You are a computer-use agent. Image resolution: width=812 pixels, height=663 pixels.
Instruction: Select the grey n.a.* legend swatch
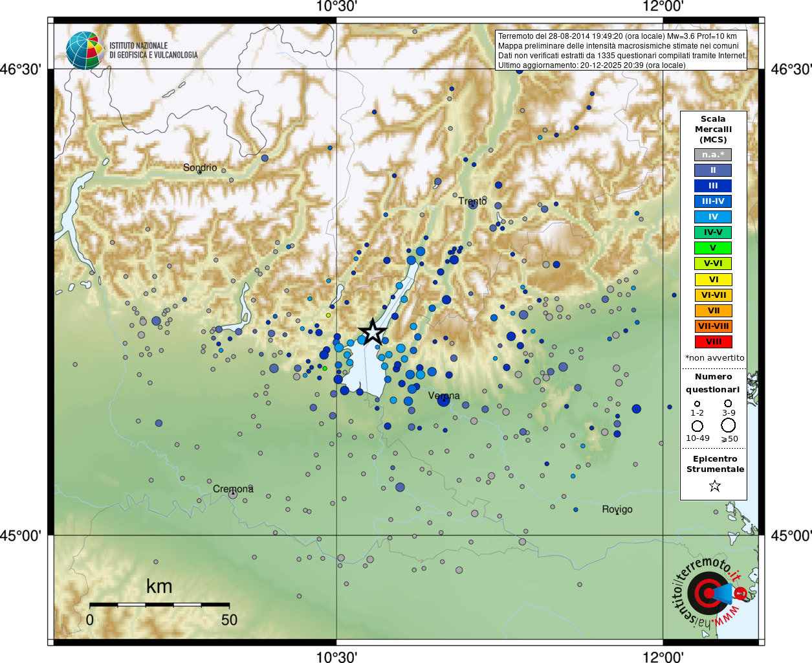[x=713, y=155]
